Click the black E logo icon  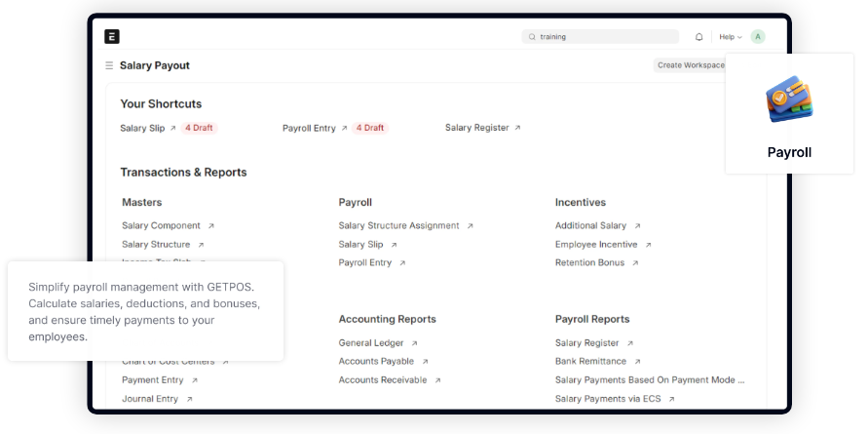pos(112,37)
